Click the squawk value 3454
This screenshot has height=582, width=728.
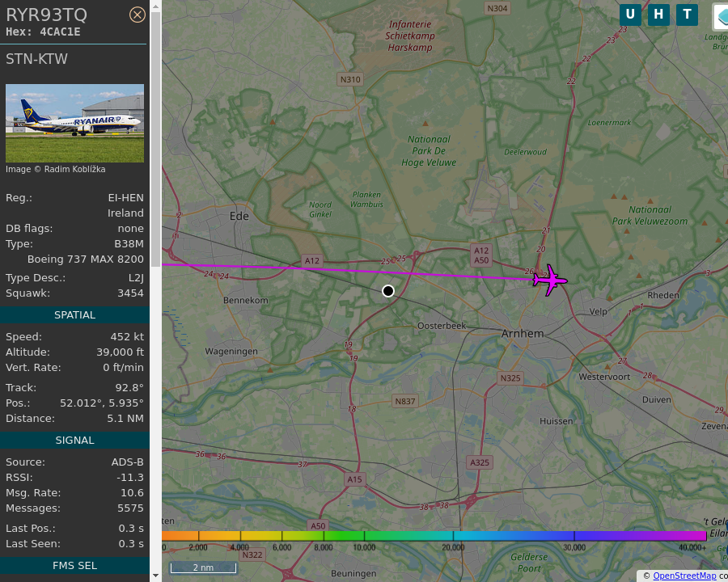click(x=130, y=293)
